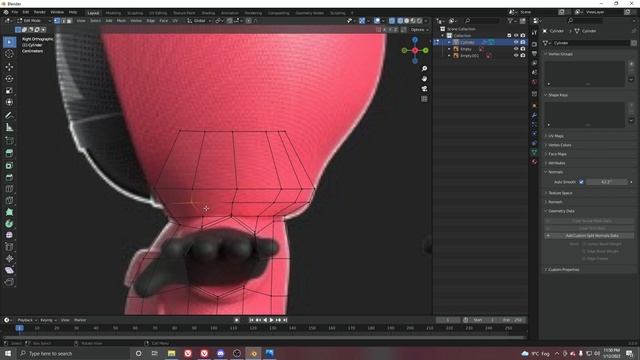Open the outliner filter funnel
640x360 pixels.
pos(510,21)
